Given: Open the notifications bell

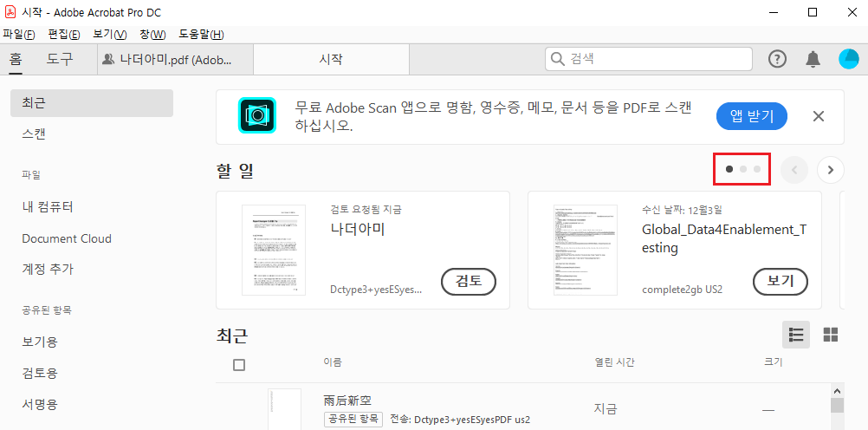Looking at the screenshot, I should (x=813, y=59).
